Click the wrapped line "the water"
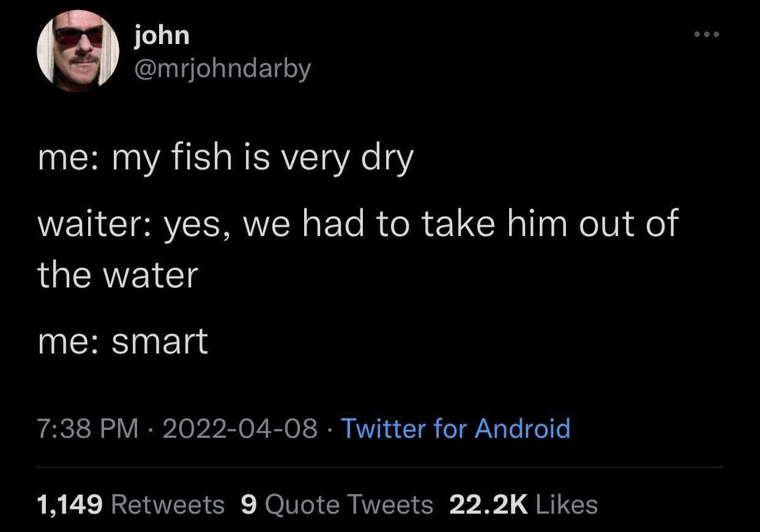Viewport: 760px width, 532px height. click(x=117, y=275)
